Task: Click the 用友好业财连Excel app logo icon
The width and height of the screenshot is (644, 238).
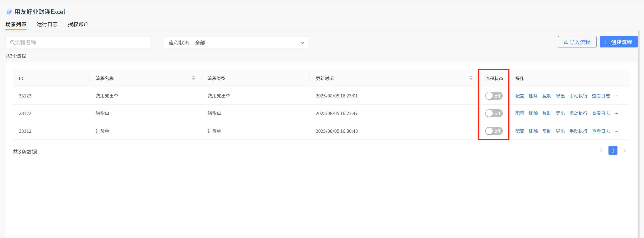Action: click(9, 12)
